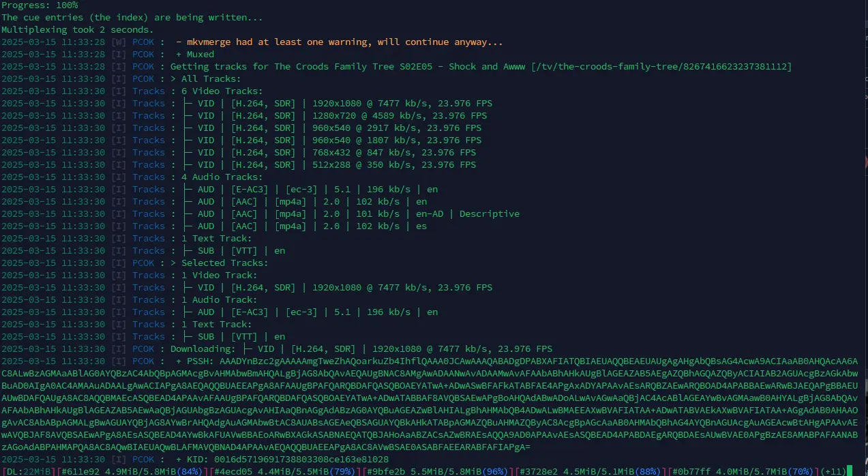
Task: Select the "+ PSSH:" label
Action: [195, 361]
